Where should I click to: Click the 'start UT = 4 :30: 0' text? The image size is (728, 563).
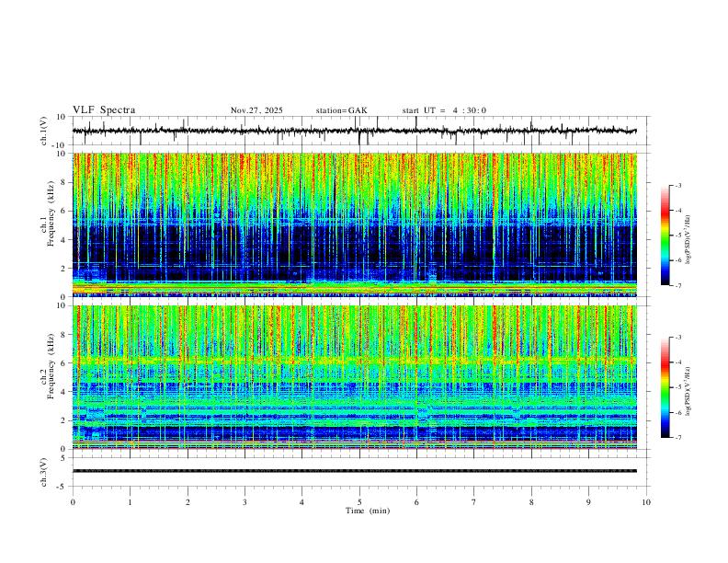coord(444,110)
